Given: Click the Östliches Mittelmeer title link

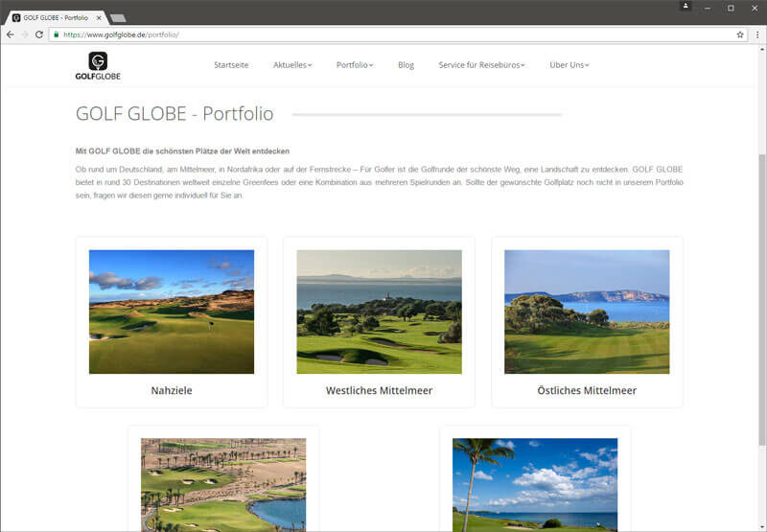Looking at the screenshot, I should coord(587,391).
